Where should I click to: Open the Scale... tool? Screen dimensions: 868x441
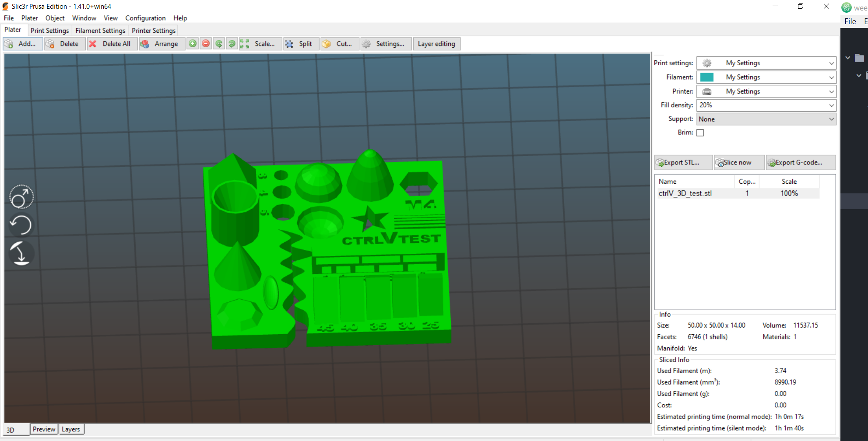tap(260, 44)
